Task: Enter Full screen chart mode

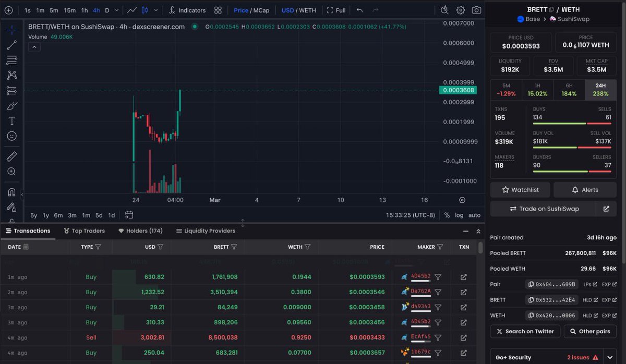Action: point(336,10)
